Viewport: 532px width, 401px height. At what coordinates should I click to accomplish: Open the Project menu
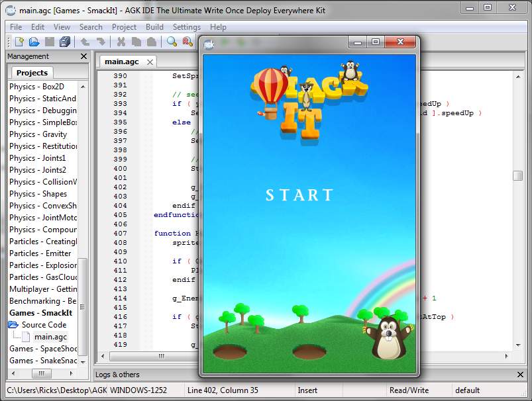[x=124, y=27]
